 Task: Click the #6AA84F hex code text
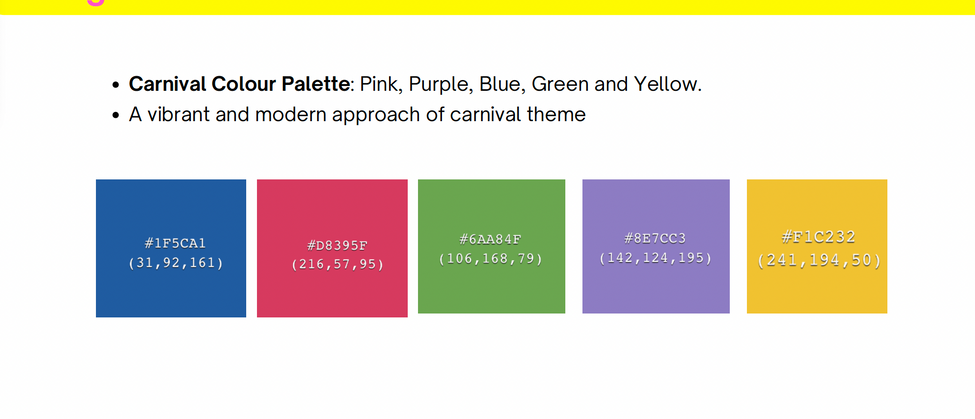click(490, 239)
